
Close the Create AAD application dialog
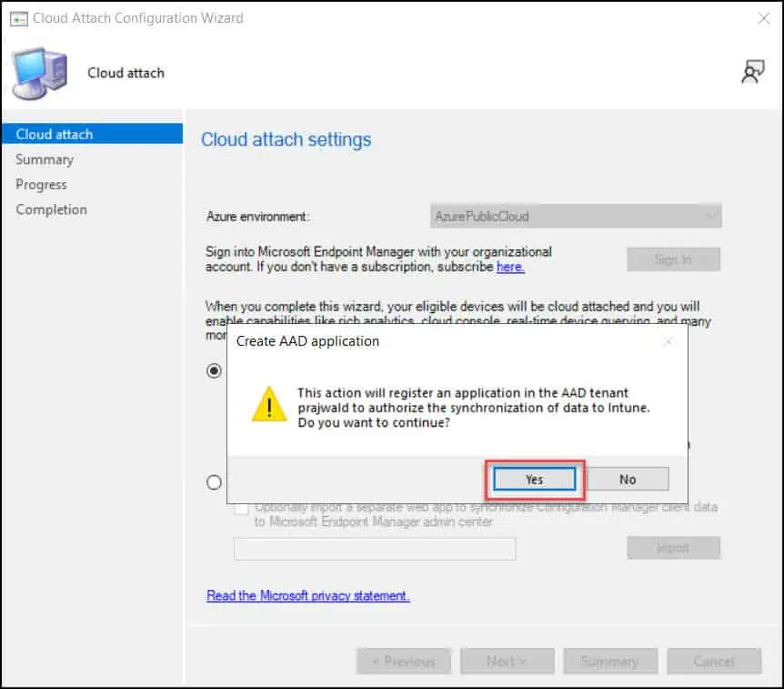[x=668, y=341]
